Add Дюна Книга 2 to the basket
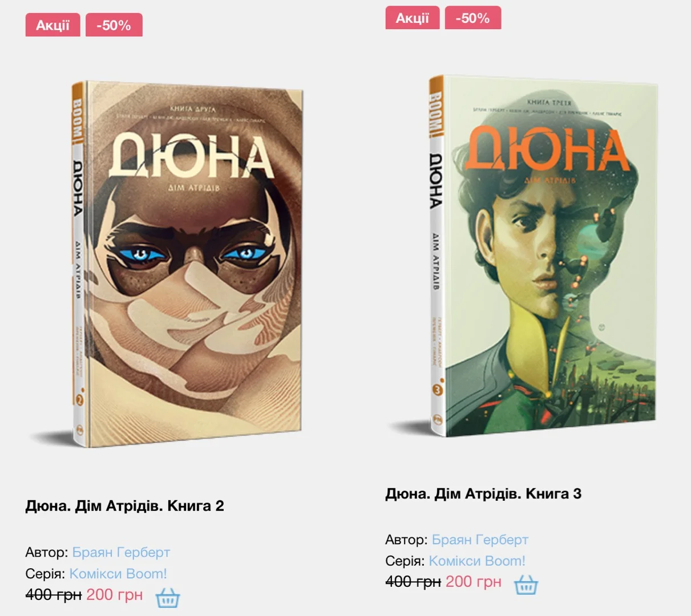The height and width of the screenshot is (616, 691). click(x=168, y=597)
